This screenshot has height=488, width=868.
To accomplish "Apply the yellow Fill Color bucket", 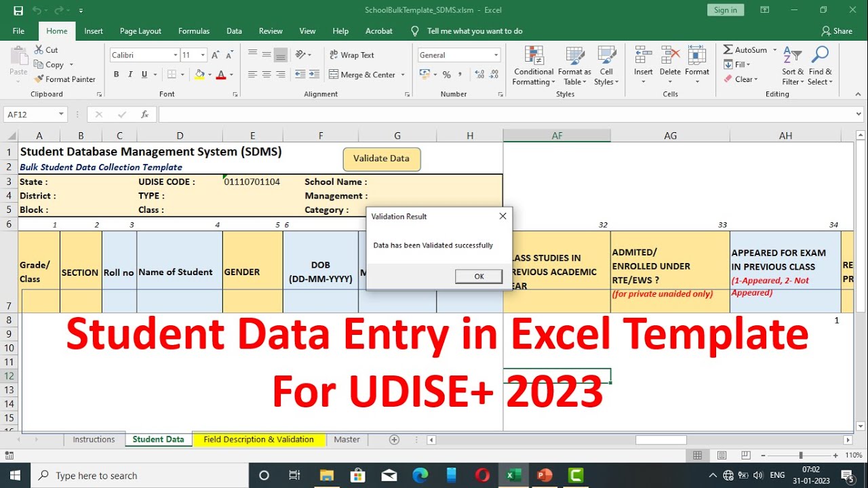I will [x=199, y=75].
